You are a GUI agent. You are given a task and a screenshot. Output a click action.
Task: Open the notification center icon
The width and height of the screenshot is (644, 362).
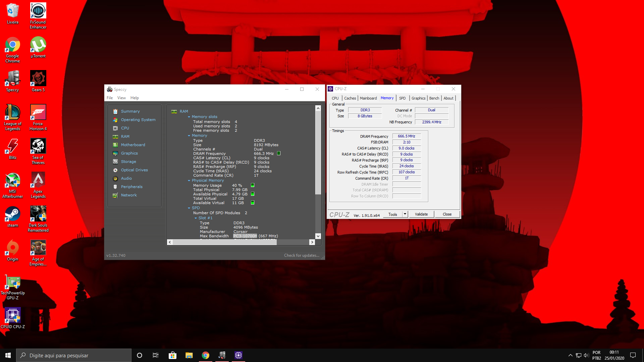pos(633,355)
